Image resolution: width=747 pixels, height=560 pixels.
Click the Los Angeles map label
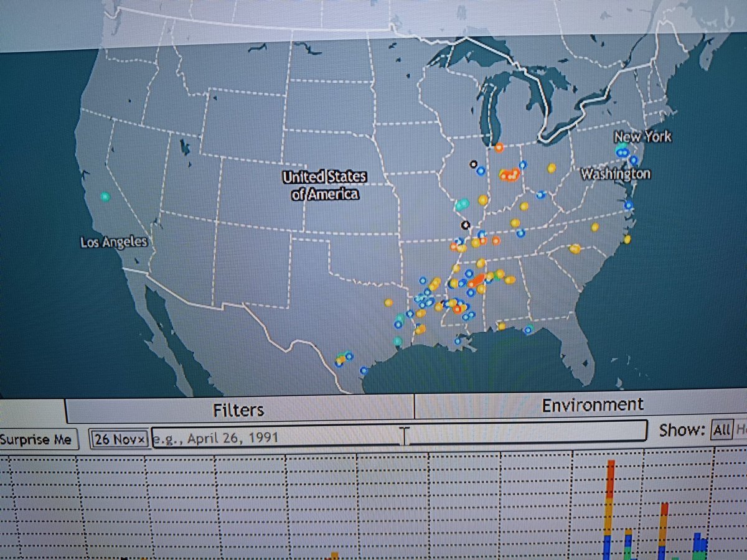pyautogui.click(x=114, y=242)
